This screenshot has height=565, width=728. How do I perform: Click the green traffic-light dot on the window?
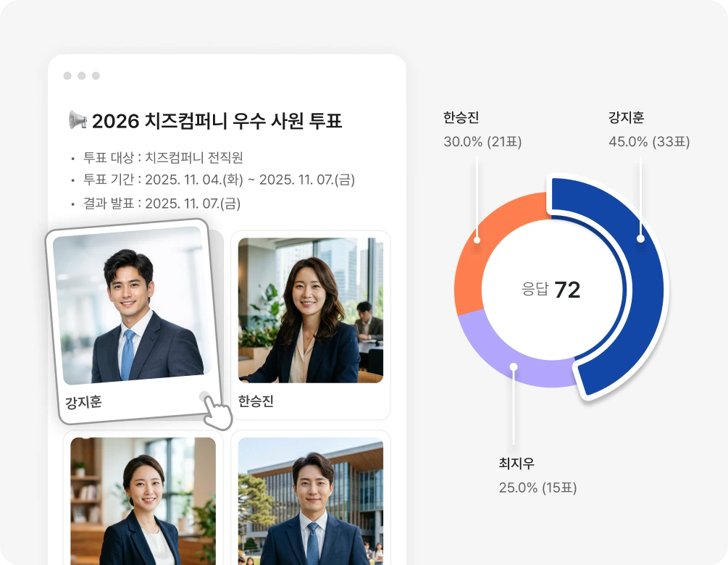[x=97, y=75]
